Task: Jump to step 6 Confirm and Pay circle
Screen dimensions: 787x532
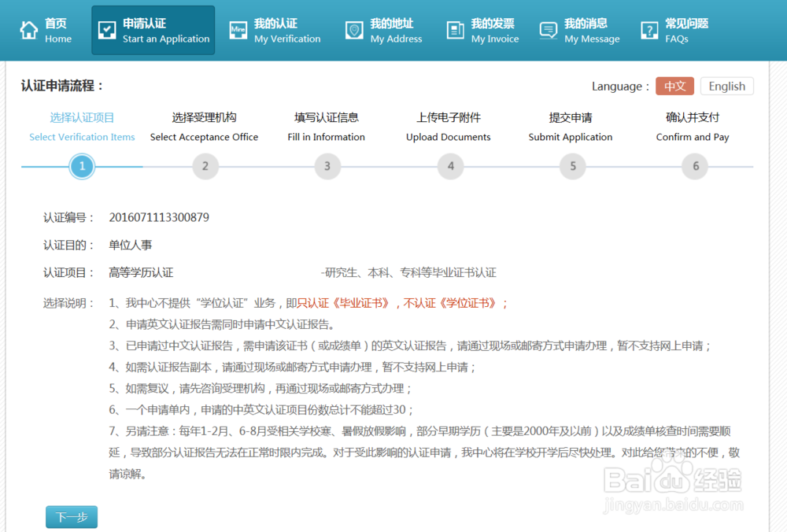Action: tap(695, 166)
